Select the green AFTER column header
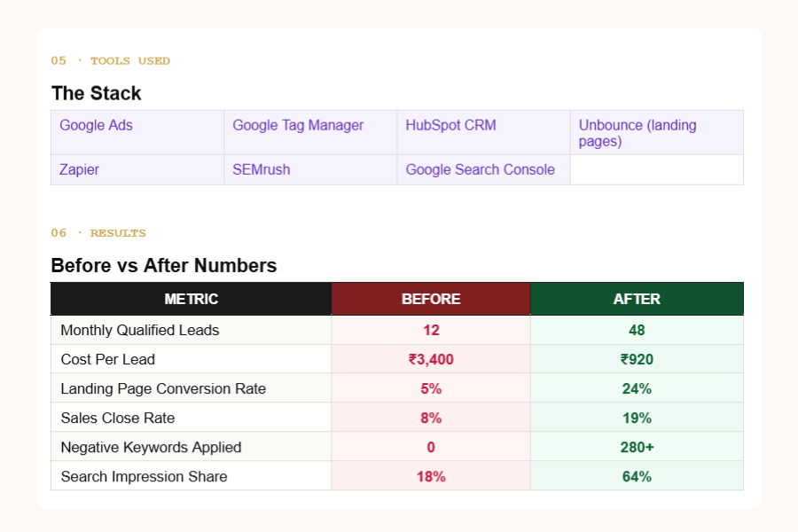 click(x=637, y=299)
